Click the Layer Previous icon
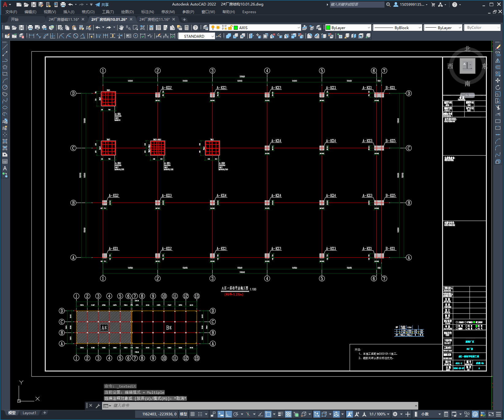Image resolution: width=504 pixels, height=420 pixels. point(312,28)
